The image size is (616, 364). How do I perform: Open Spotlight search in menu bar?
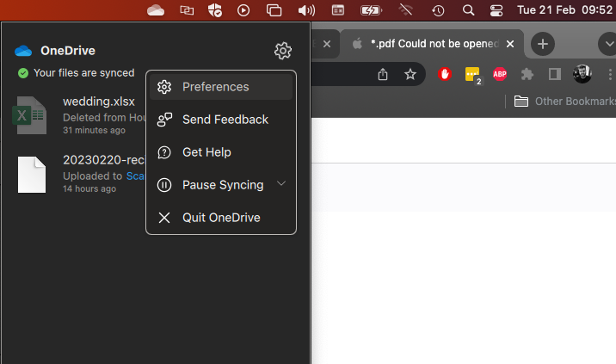tap(468, 10)
